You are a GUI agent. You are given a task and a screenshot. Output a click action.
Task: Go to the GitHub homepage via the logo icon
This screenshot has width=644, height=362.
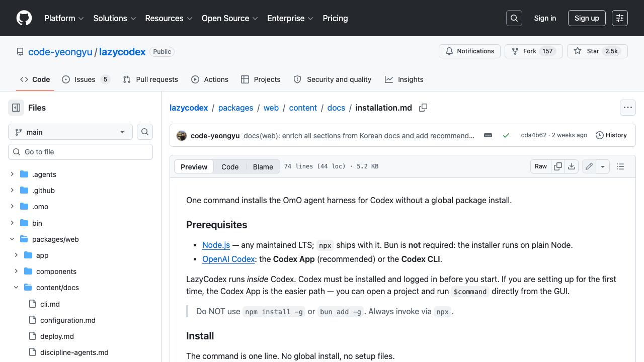tap(24, 18)
